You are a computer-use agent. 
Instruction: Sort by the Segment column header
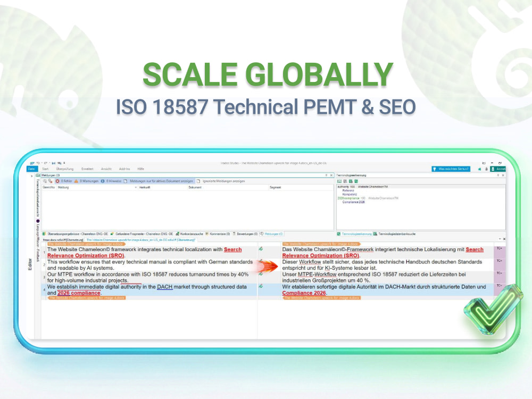[275, 187]
